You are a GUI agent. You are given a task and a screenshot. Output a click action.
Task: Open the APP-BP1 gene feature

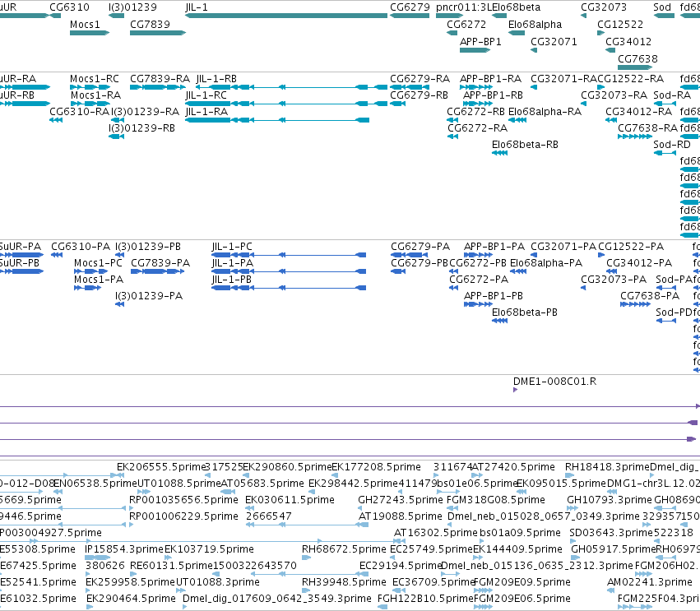475,50
